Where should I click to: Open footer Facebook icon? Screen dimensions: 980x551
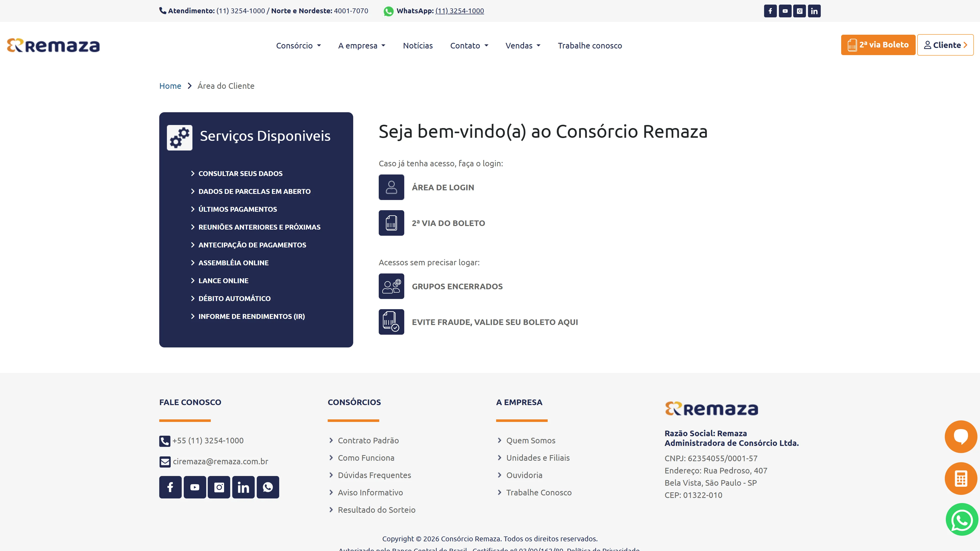[170, 487]
